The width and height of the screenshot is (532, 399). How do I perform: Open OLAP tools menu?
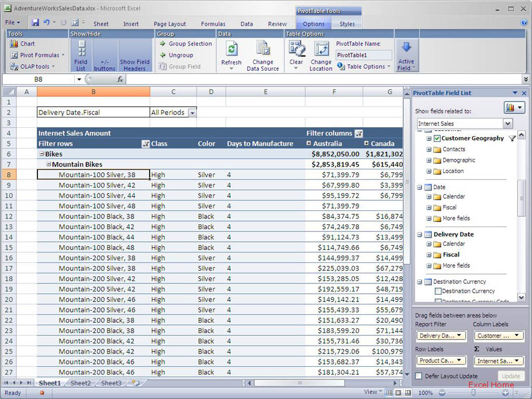32,67
